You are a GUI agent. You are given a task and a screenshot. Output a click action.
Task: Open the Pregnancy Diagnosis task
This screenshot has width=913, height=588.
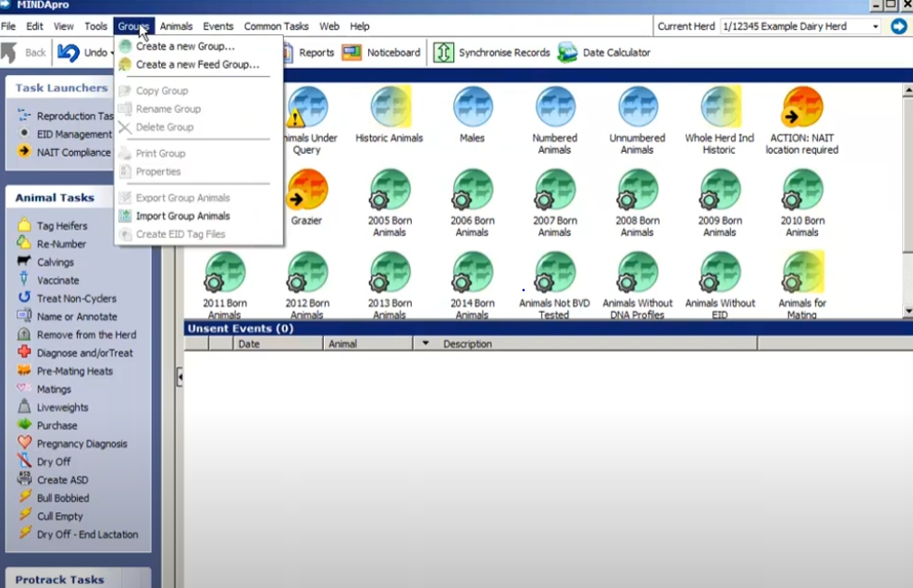point(81,443)
